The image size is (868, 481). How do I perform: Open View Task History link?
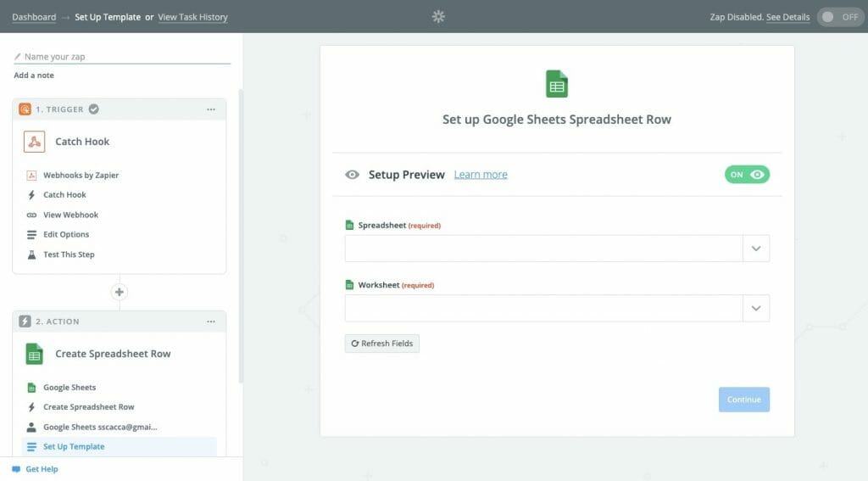tap(192, 17)
